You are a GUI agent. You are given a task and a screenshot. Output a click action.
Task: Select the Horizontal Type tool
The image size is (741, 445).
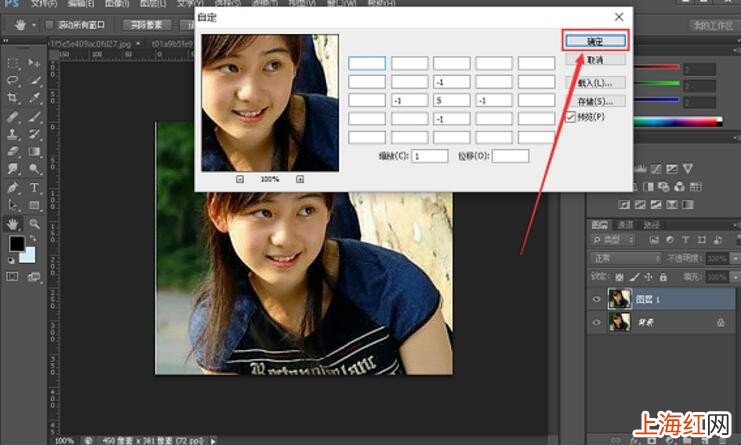point(34,188)
